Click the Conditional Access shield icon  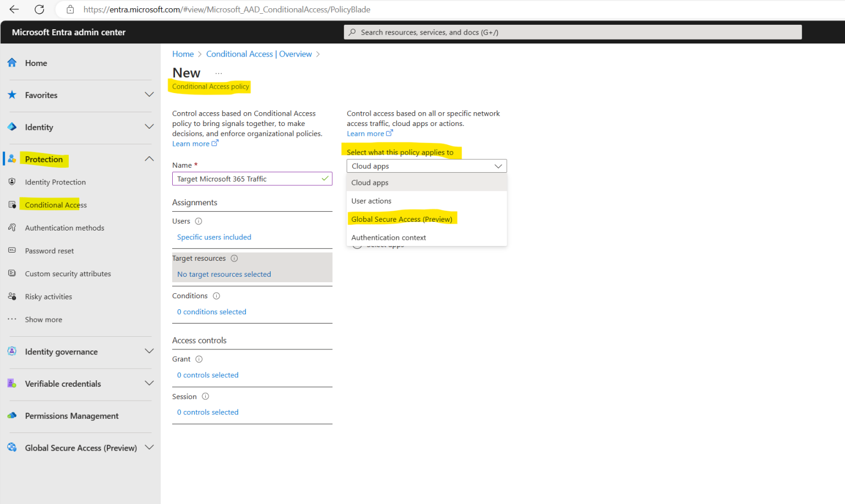coord(12,204)
